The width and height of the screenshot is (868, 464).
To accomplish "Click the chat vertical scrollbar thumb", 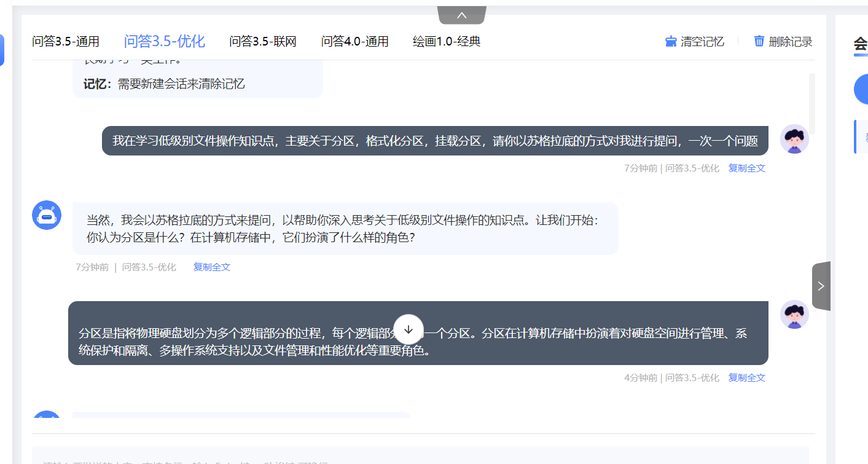I will coord(812,103).
